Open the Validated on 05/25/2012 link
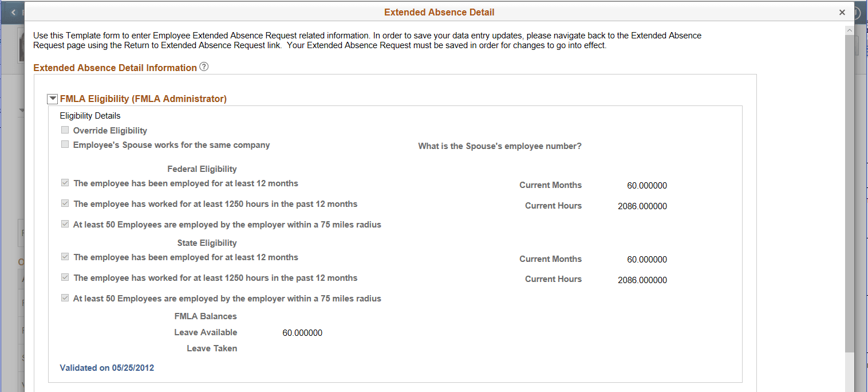The height and width of the screenshot is (392, 868). point(106,367)
